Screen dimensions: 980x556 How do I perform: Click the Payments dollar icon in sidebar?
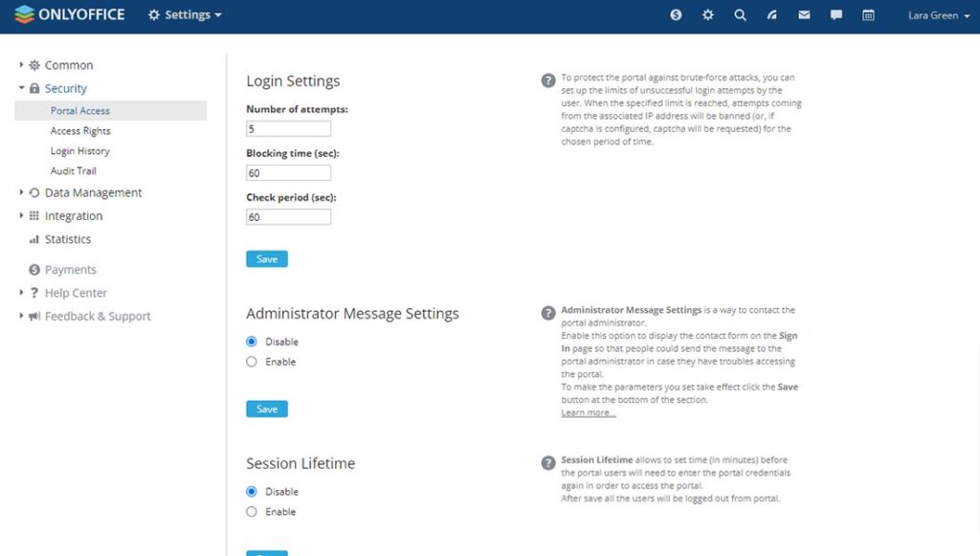click(x=34, y=269)
